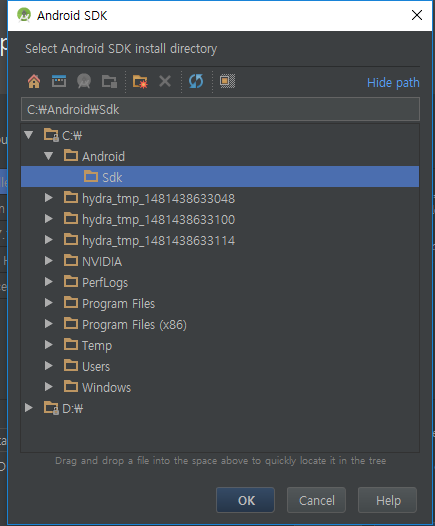Select the Users folder label
The image size is (435, 526).
pos(96,366)
